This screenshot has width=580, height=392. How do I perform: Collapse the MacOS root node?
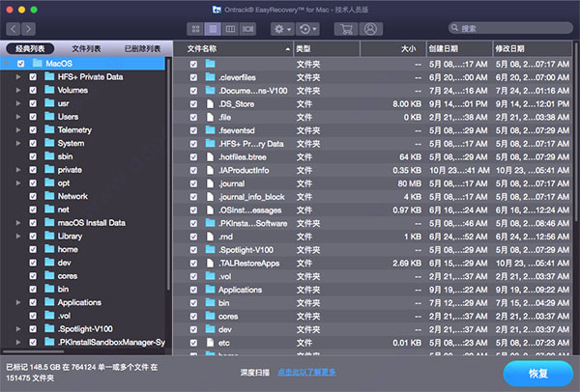pyautogui.click(x=7, y=64)
